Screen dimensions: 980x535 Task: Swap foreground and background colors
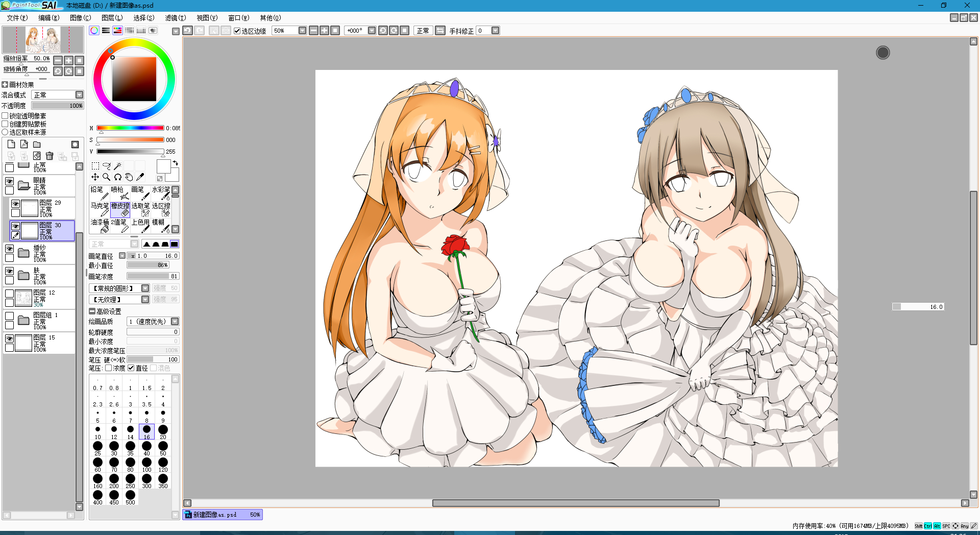click(176, 163)
